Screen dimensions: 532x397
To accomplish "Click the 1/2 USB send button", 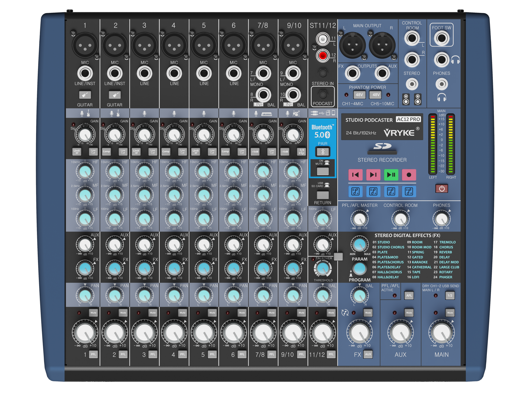I will coord(450,295).
